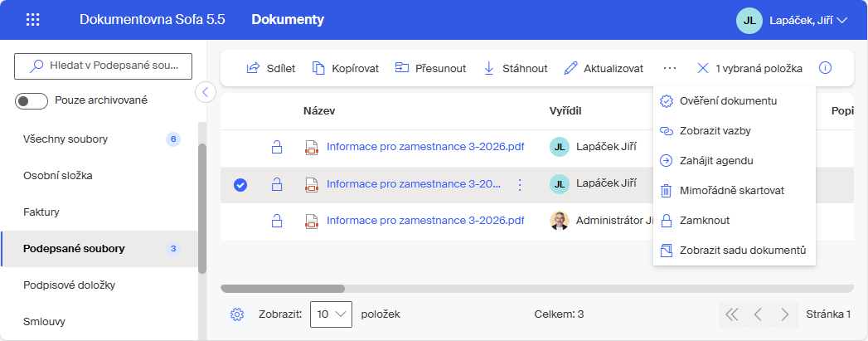Click the JL user avatar in header
This screenshot has width=868, height=341.
pyautogui.click(x=749, y=21)
